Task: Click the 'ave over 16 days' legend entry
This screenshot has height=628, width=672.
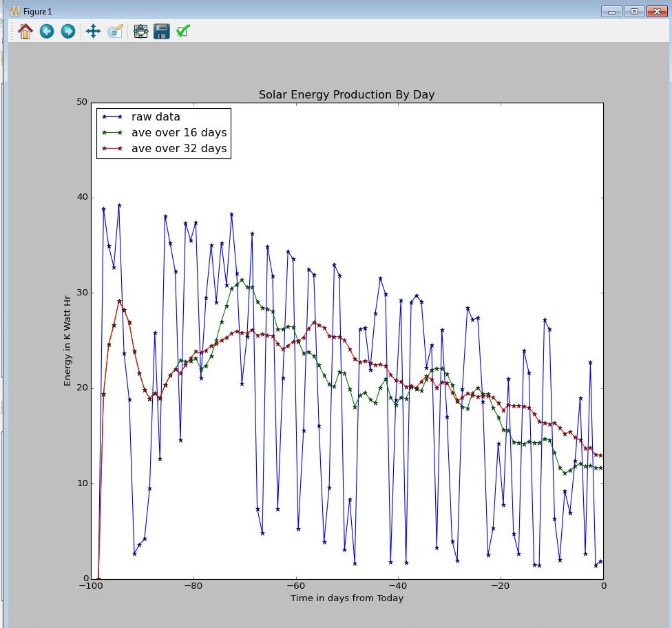Action: (179, 132)
